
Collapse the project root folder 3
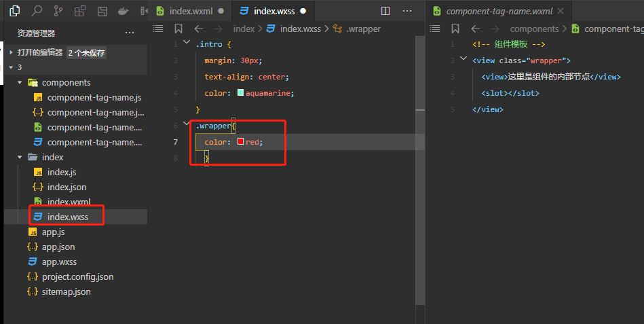coord(12,67)
